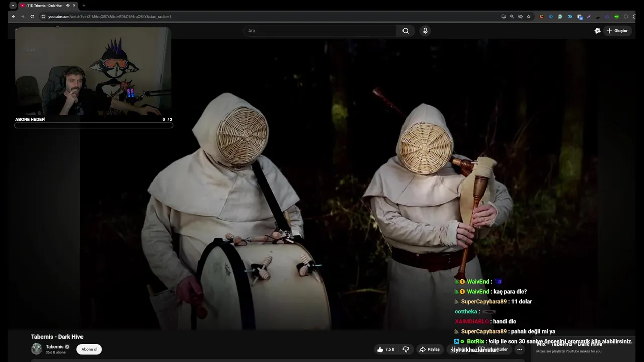Open site info icon in address bar

pos(43,16)
